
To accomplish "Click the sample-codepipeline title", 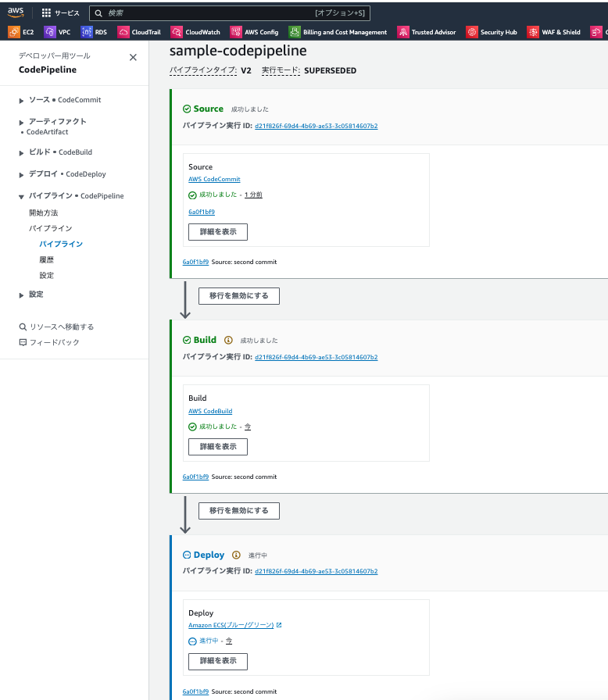I will pos(238,51).
